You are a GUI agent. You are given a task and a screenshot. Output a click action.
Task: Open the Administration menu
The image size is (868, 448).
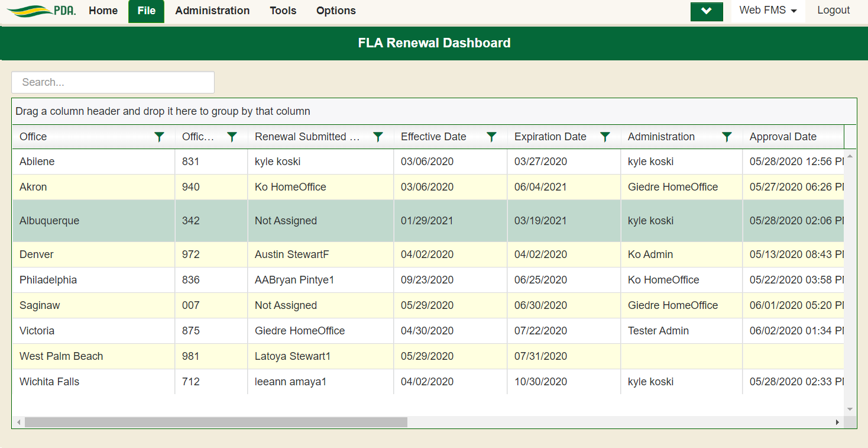click(212, 11)
